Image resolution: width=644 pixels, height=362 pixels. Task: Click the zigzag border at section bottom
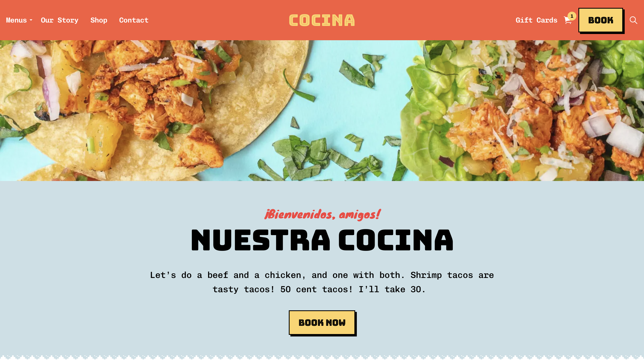(x=322, y=358)
